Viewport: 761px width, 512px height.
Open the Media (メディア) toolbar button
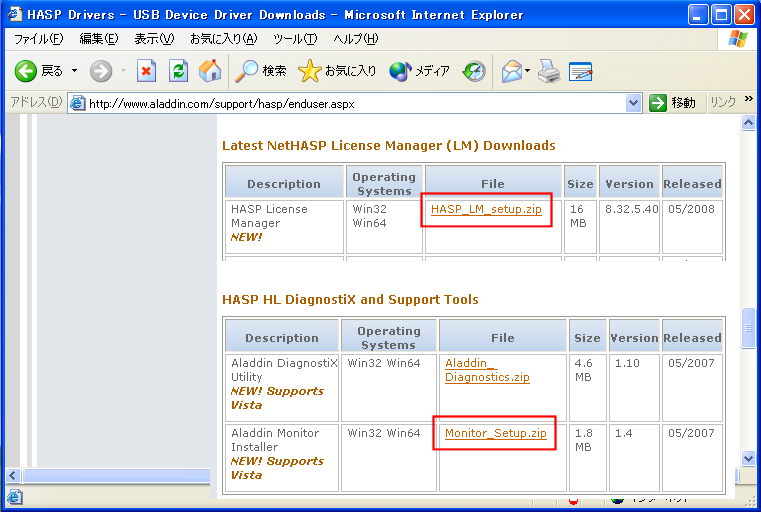(420, 71)
